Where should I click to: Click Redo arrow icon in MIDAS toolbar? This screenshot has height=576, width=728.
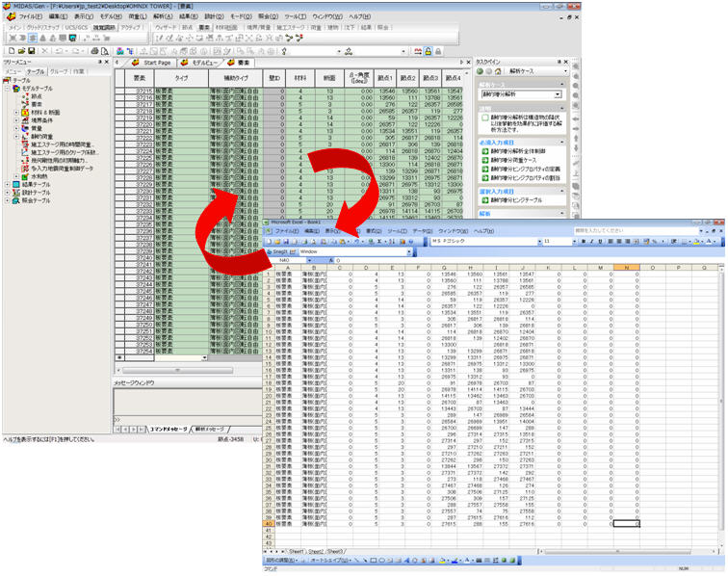click(76, 51)
